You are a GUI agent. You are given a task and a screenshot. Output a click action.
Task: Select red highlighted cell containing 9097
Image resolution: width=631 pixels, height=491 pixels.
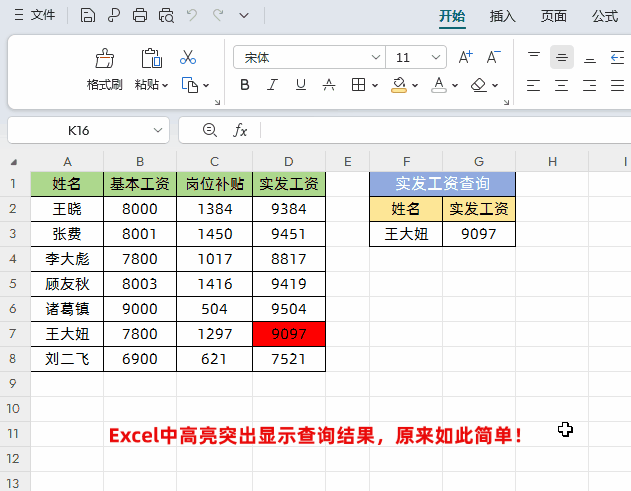pos(288,333)
